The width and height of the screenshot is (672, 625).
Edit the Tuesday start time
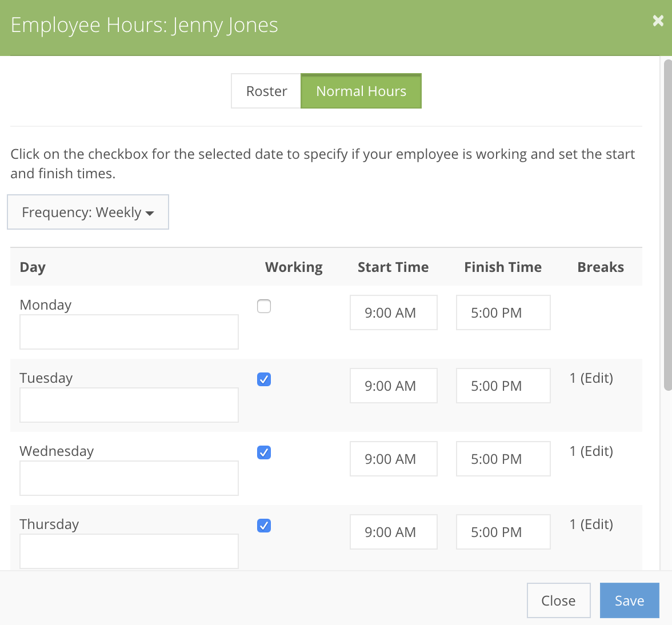pos(393,386)
